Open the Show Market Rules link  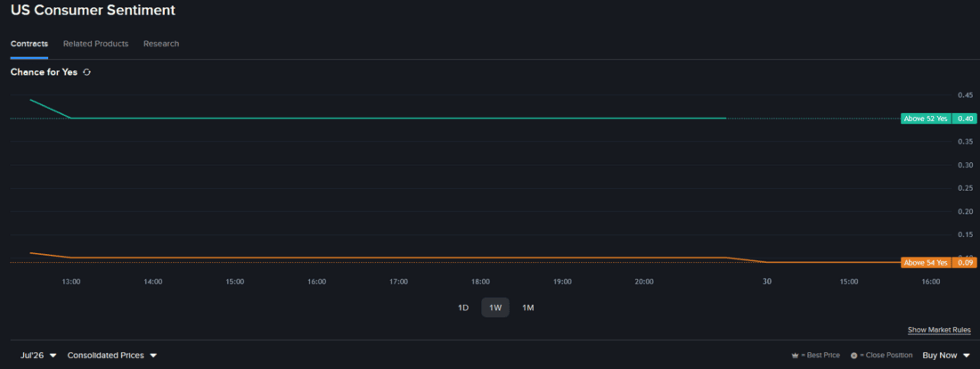click(939, 330)
